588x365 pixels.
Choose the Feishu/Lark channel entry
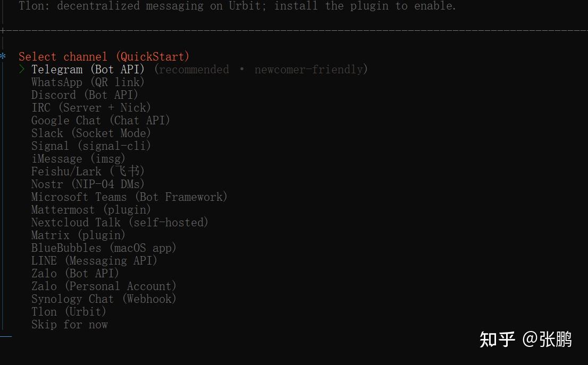pos(88,172)
